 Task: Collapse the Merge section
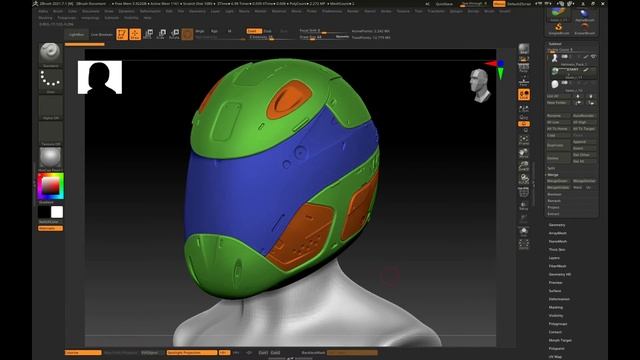pos(553,175)
